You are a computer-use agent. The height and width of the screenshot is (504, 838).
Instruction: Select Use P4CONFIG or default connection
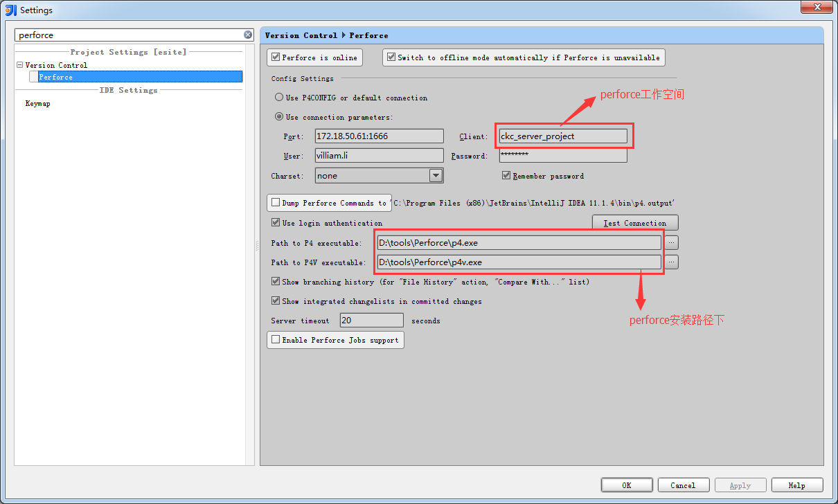tap(279, 98)
